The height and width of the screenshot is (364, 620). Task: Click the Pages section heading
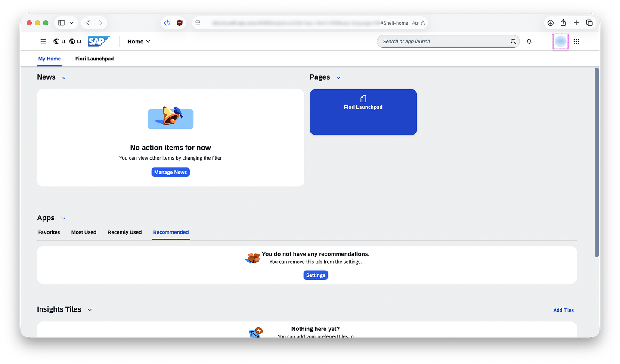click(x=320, y=77)
